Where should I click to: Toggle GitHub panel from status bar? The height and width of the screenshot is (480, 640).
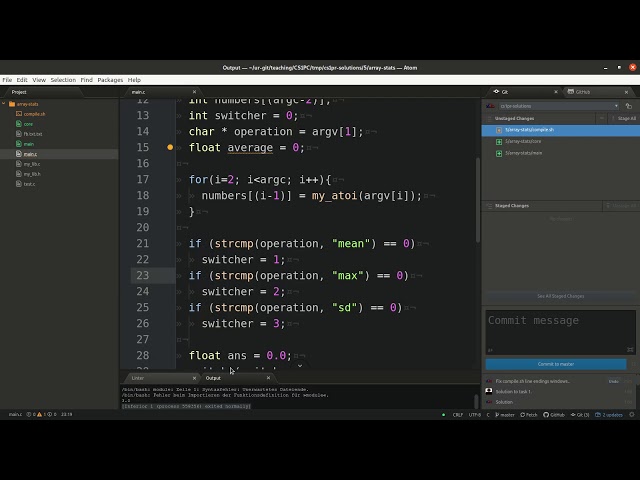pyautogui.click(x=554, y=415)
